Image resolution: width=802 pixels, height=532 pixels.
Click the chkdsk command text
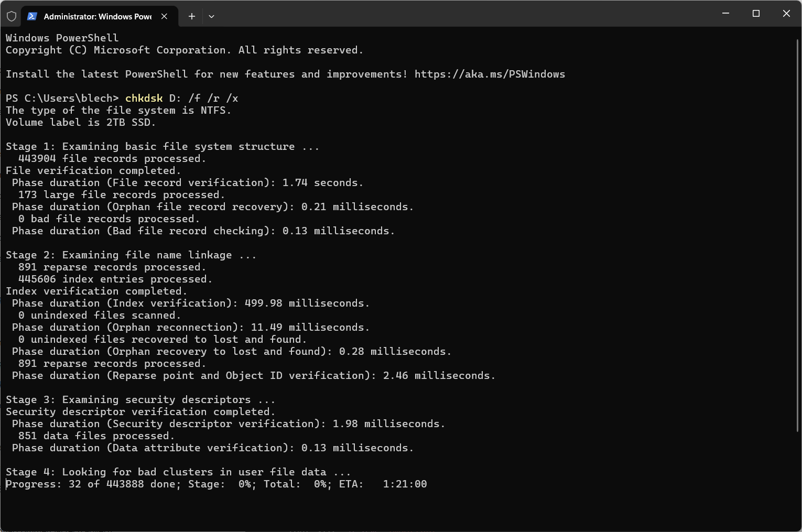(144, 98)
